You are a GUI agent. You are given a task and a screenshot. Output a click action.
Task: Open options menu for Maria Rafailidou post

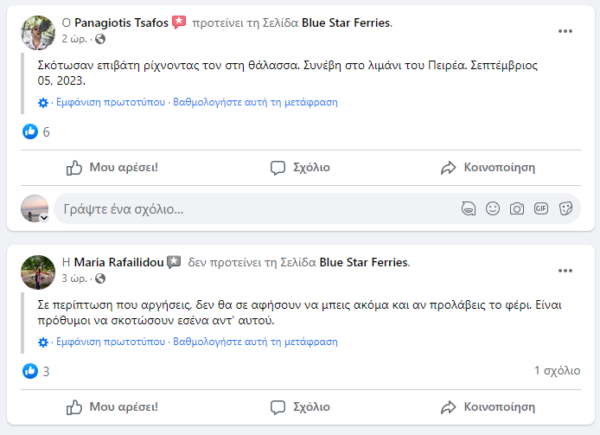565,270
